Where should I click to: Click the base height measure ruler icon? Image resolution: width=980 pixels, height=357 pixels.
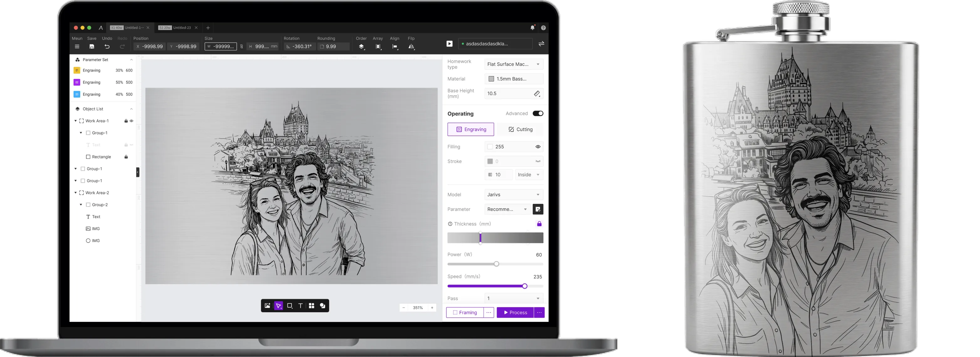(x=537, y=94)
